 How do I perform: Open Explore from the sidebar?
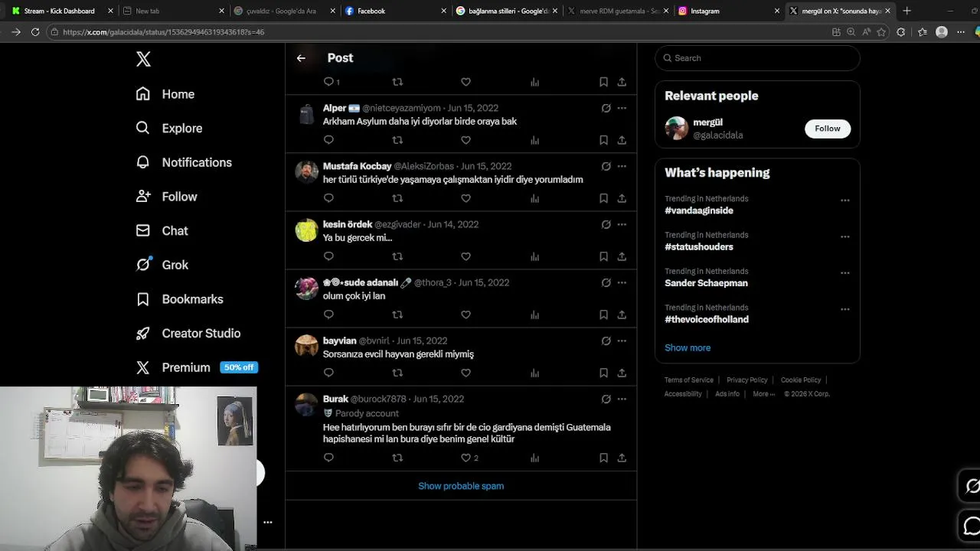click(169, 128)
